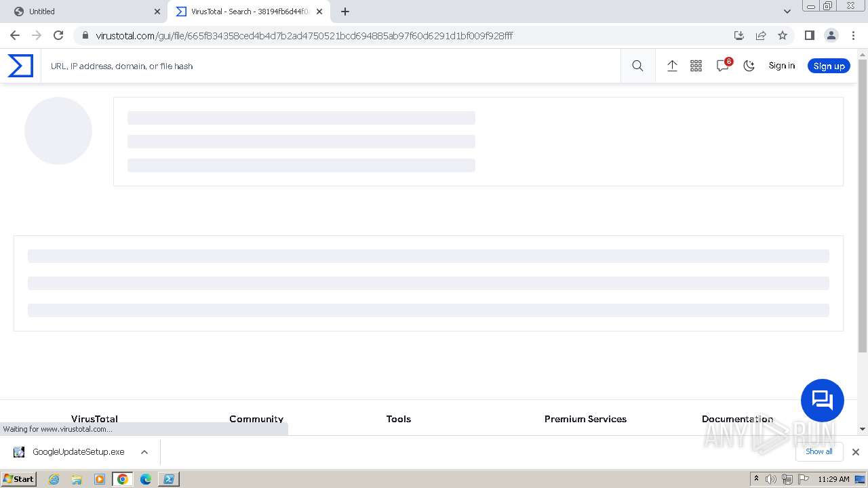The height and width of the screenshot is (488, 868).
Task: Click the Community footer heading
Action: point(256,419)
